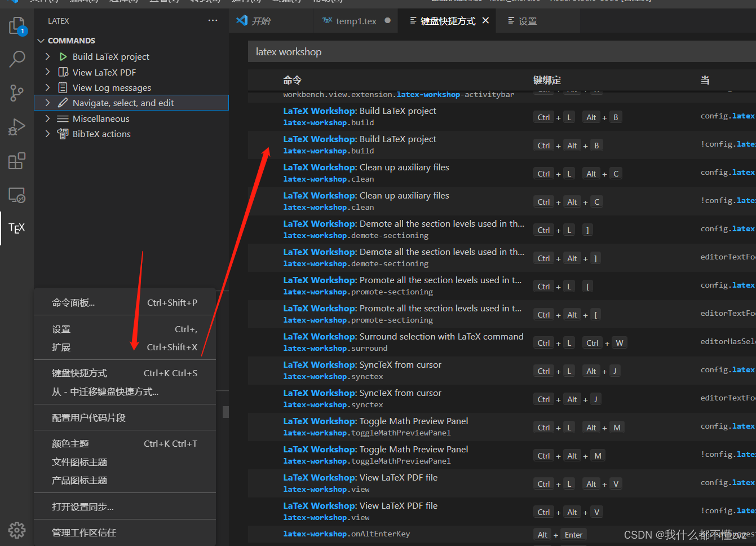Switch to the 设置 tab
The height and width of the screenshot is (546, 756).
[539, 21]
